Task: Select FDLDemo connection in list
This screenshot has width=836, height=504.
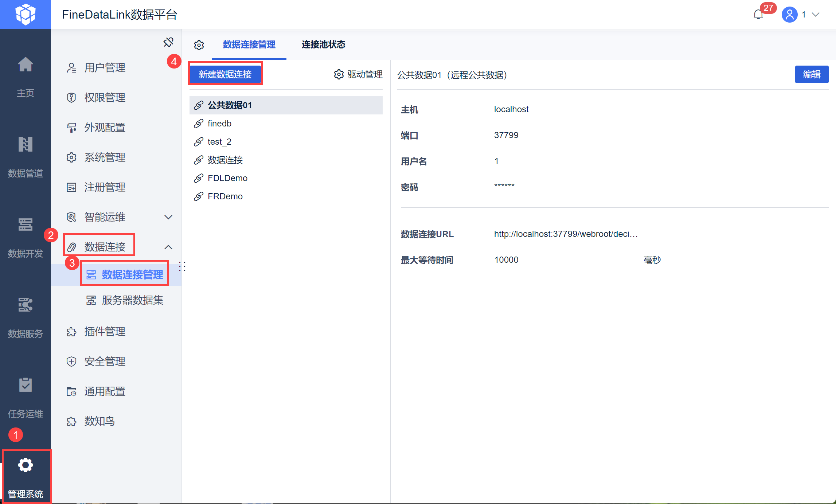Action: coord(227,178)
